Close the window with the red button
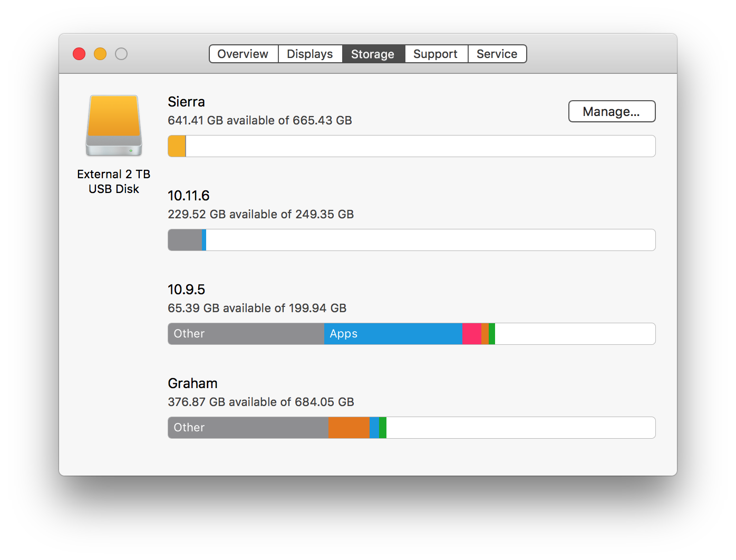 (x=79, y=54)
